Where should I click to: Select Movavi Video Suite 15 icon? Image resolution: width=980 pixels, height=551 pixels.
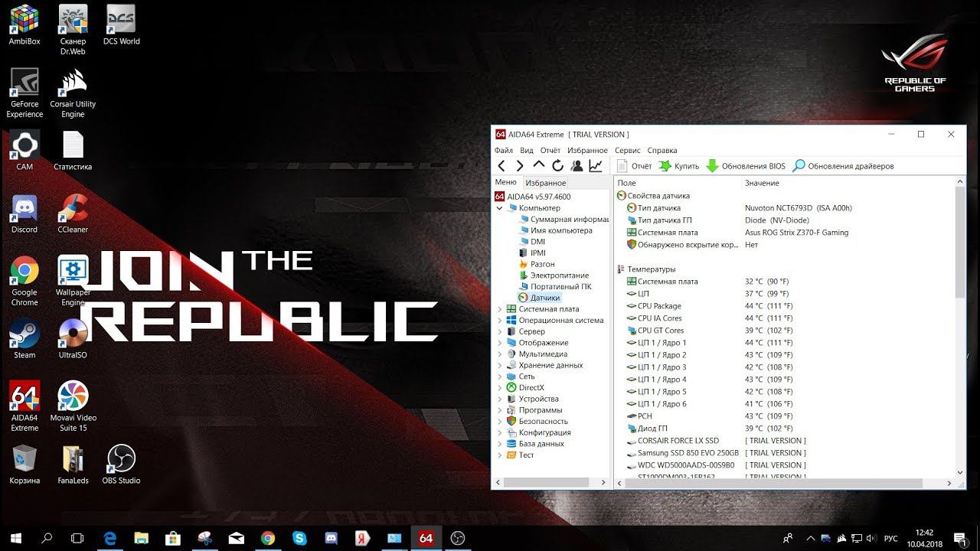coord(73,406)
